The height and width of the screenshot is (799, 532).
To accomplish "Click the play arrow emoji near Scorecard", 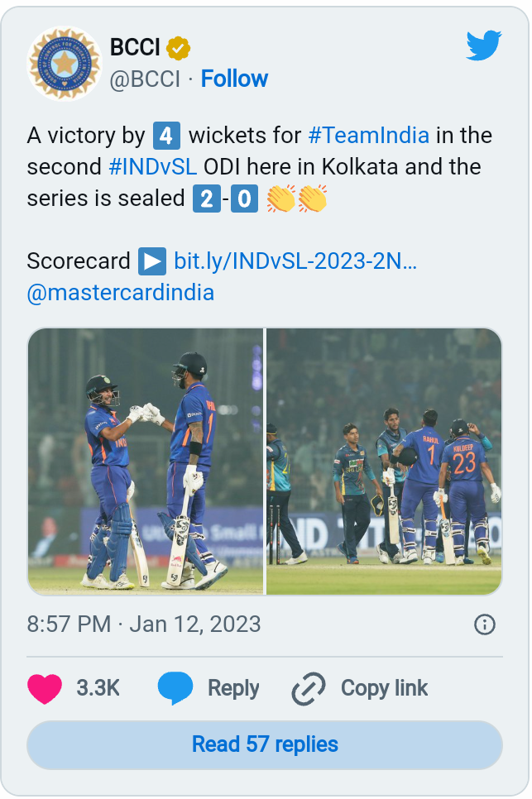I will (151, 261).
